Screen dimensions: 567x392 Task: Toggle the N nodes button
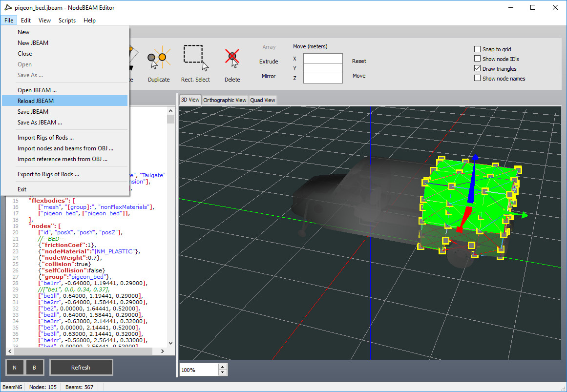click(15, 368)
